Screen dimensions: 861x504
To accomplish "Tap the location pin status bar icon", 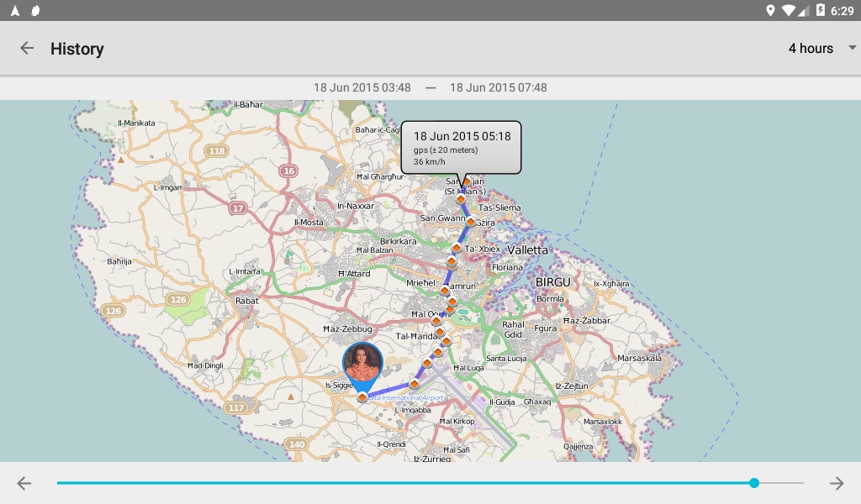I will point(770,10).
